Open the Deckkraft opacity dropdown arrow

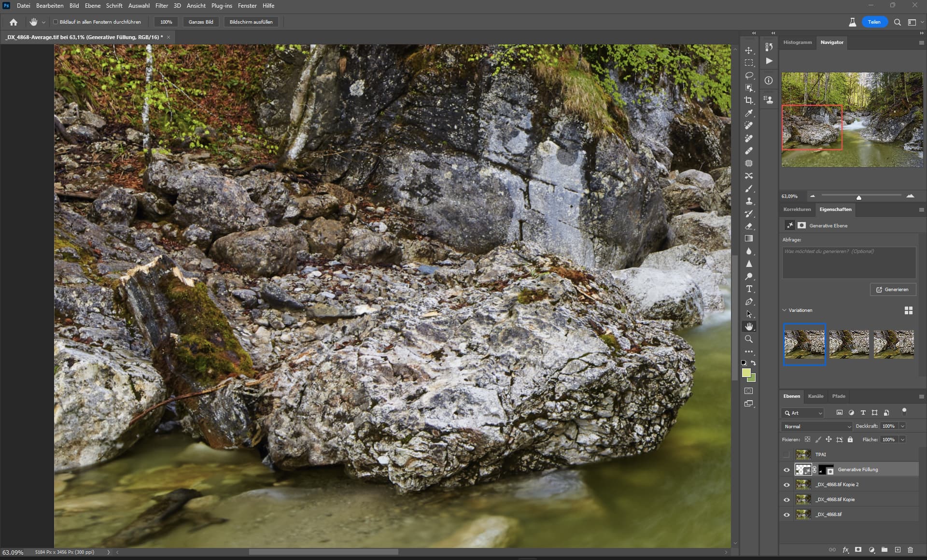[x=902, y=426]
